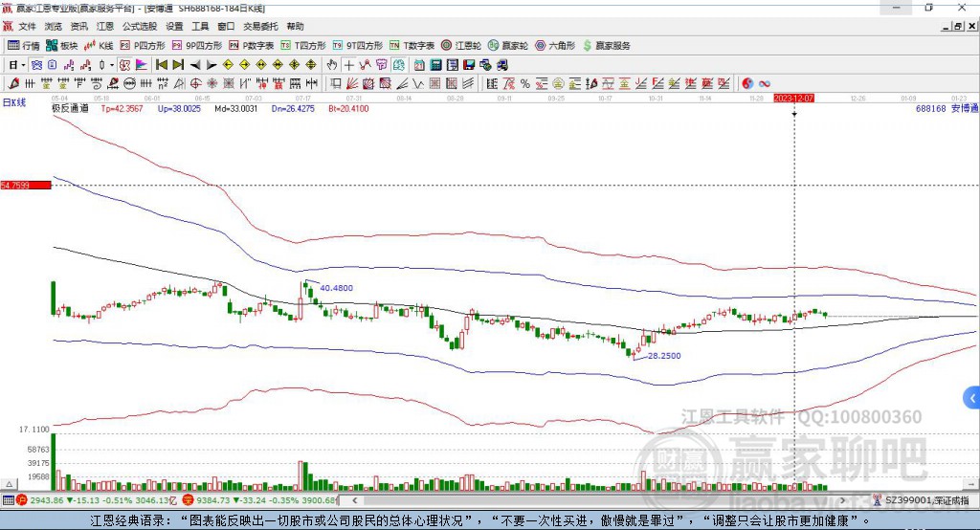Open 赢家服务 with dollar icon

(x=606, y=46)
